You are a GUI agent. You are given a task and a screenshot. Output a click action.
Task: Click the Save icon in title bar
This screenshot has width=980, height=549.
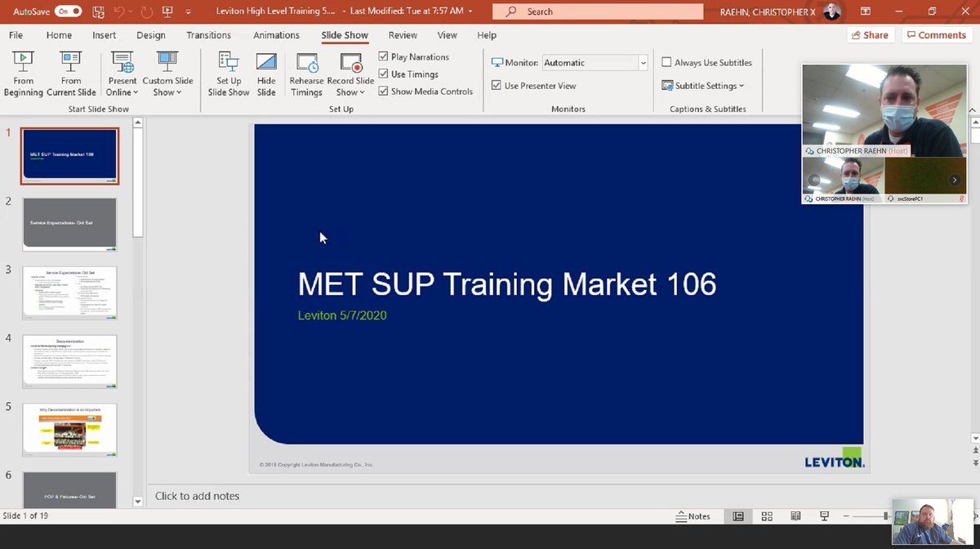pos(99,11)
